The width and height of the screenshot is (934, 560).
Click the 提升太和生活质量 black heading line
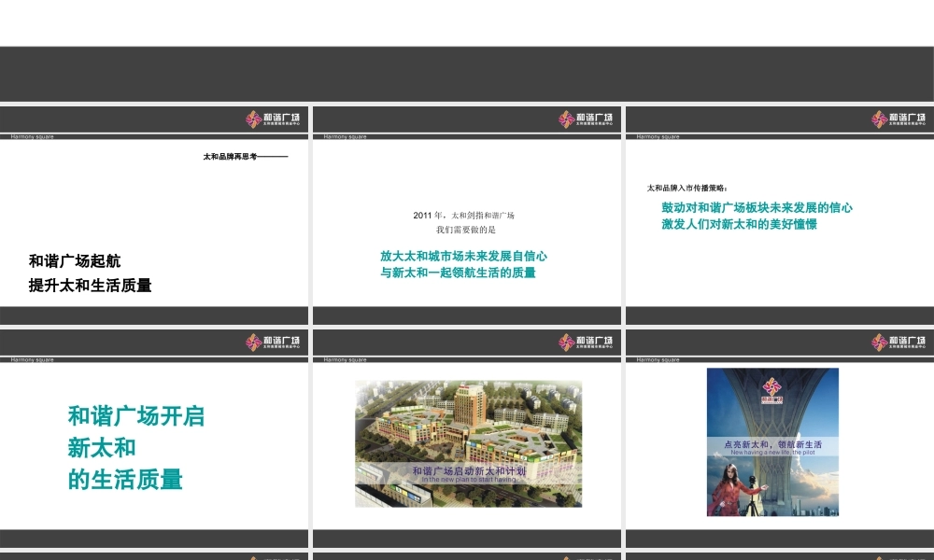point(90,286)
